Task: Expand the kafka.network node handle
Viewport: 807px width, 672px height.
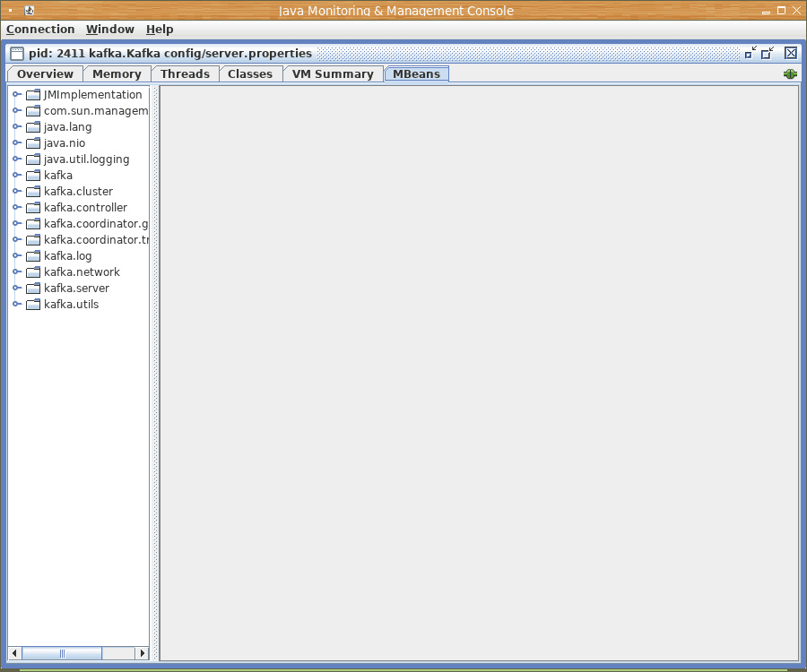Action: 16,271
